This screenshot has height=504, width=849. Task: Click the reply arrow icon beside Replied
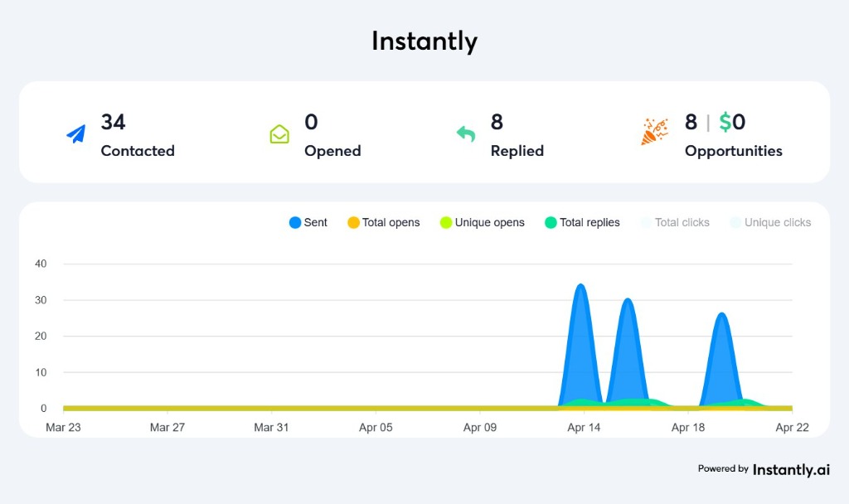[x=467, y=133]
